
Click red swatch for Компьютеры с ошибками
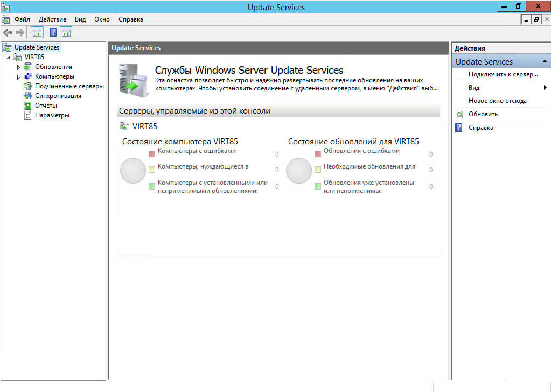pos(152,154)
